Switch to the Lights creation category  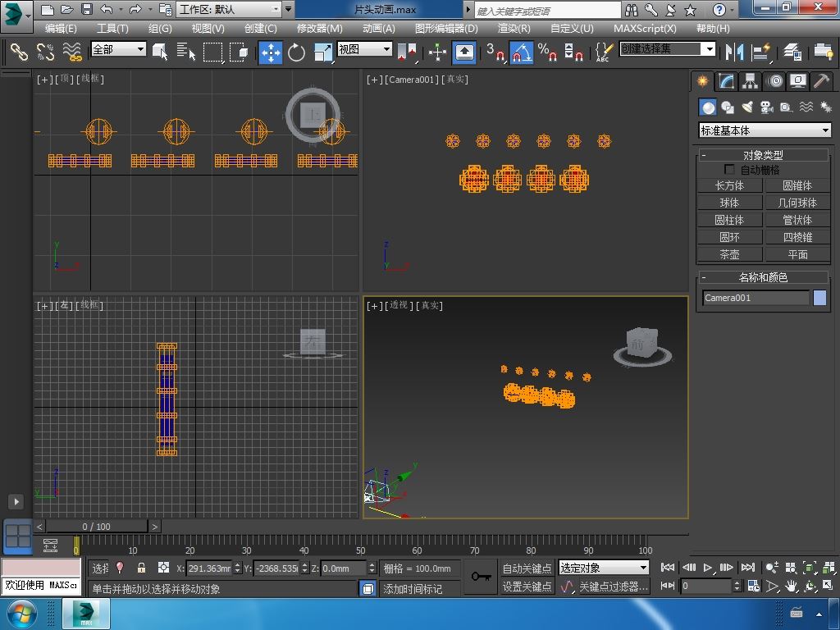pos(746,107)
